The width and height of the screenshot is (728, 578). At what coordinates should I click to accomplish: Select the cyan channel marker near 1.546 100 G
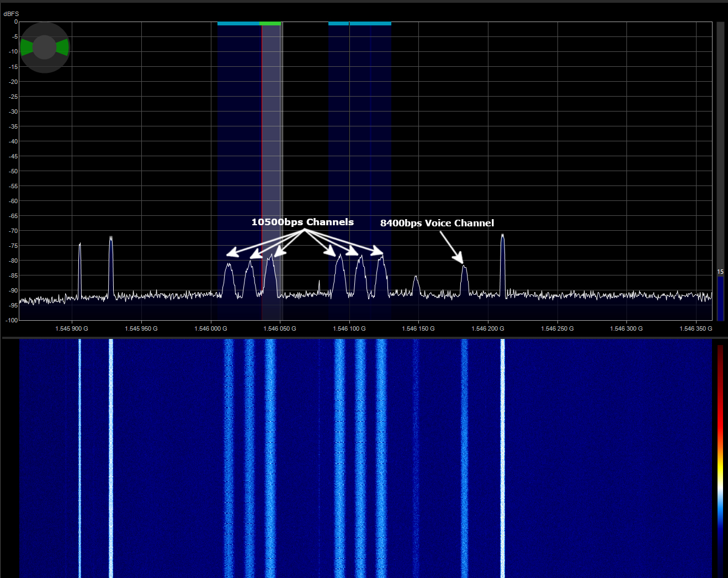370,23
